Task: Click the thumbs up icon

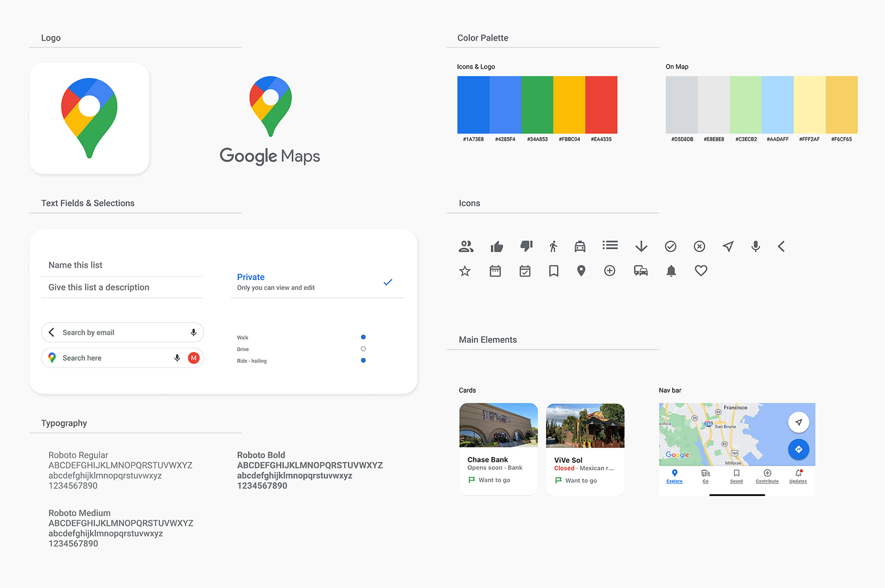Action: pyautogui.click(x=496, y=247)
